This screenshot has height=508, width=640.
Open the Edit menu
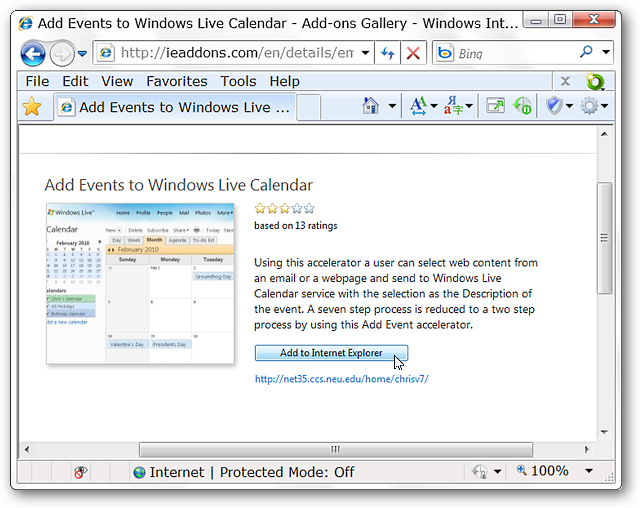[x=75, y=81]
